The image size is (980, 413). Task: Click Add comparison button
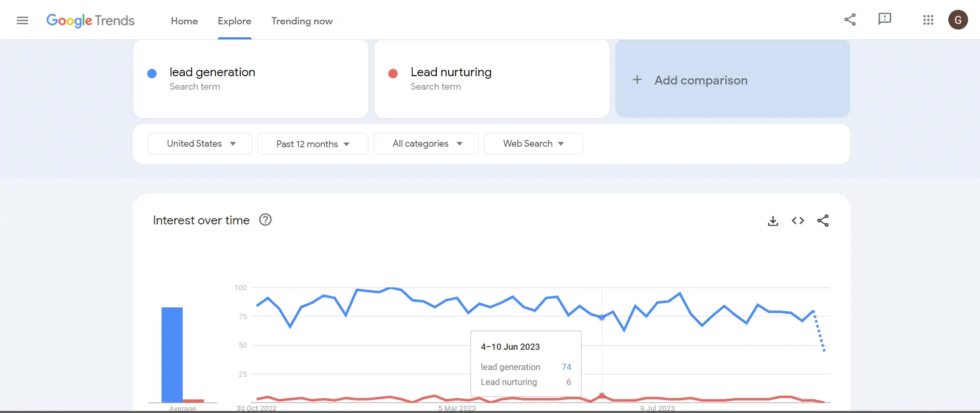pyautogui.click(x=733, y=79)
